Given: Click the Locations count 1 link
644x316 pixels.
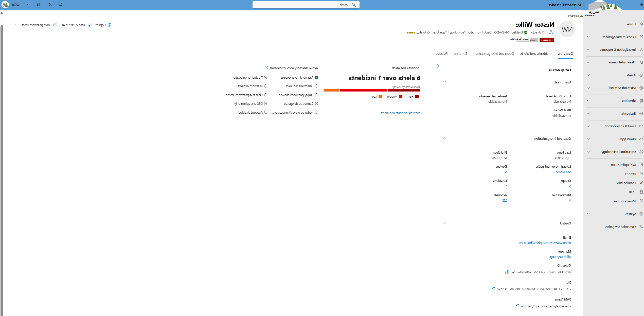Looking at the screenshot, I should pyautogui.click(x=506, y=186).
